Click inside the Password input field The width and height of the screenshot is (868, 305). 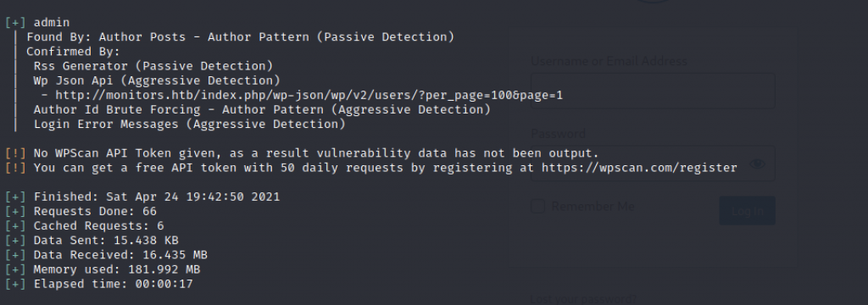(x=653, y=164)
